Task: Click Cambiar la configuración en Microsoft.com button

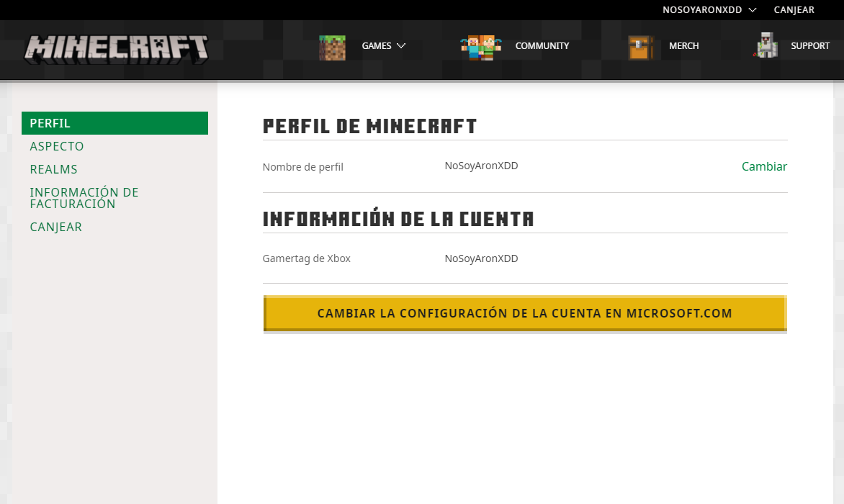Action: pyautogui.click(x=525, y=313)
